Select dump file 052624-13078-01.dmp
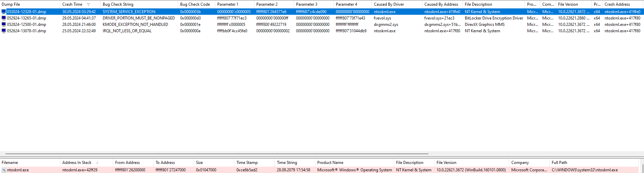The width and height of the screenshot is (644, 173). click(x=27, y=31)
